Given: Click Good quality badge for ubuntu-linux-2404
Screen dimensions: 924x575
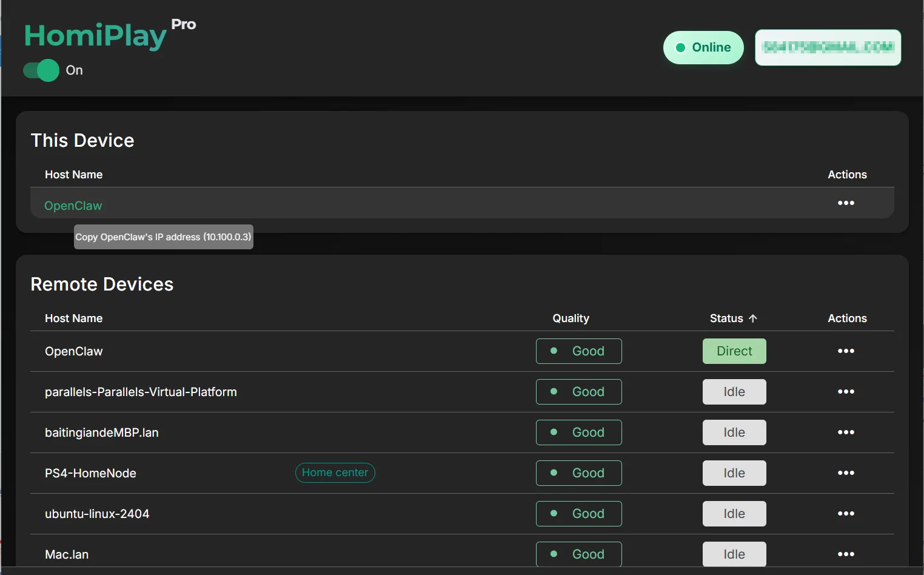Looking at the screenshot, I should (x=579, y=514).
